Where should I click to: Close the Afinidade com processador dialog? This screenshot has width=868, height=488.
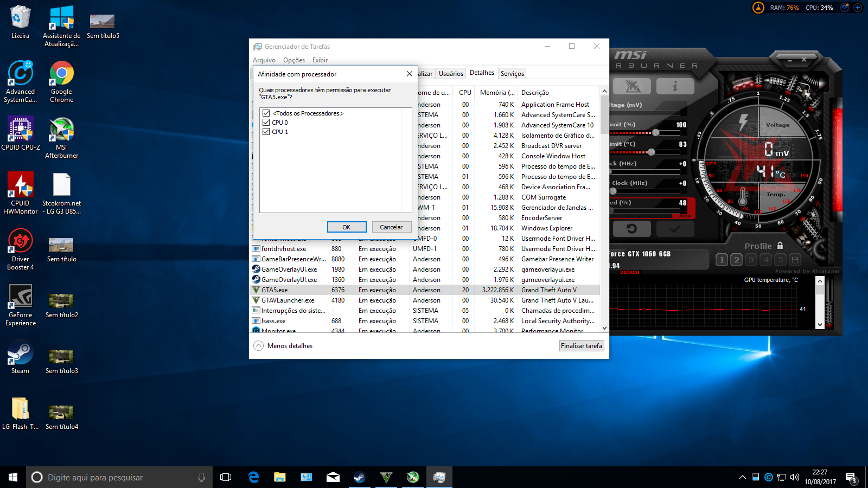(x=409, y=74)
